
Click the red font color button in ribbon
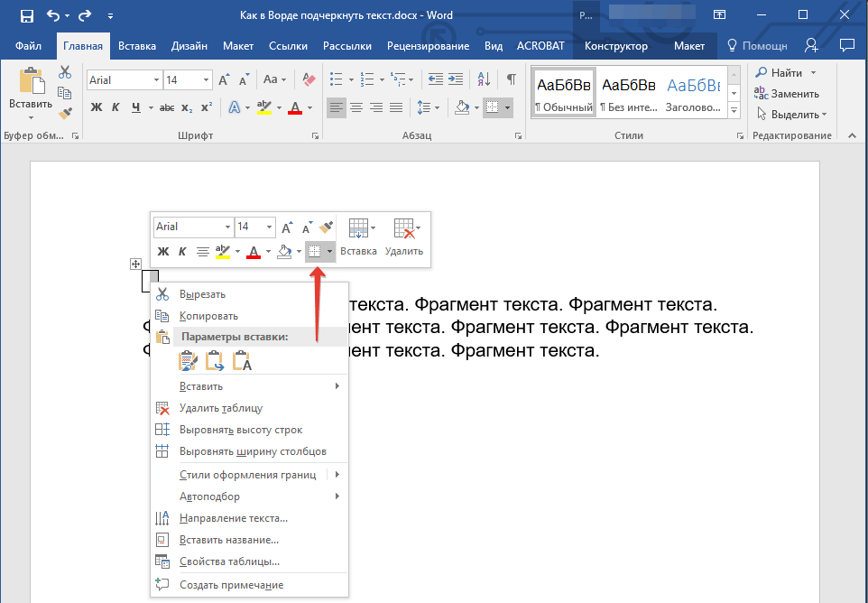tap(294, 108)
